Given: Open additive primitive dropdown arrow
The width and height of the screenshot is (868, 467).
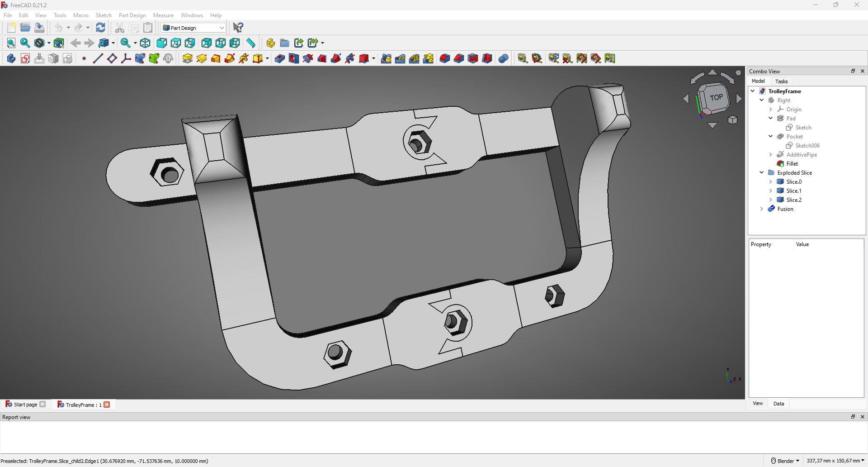Looking at the screenshot, I should 267,58.
